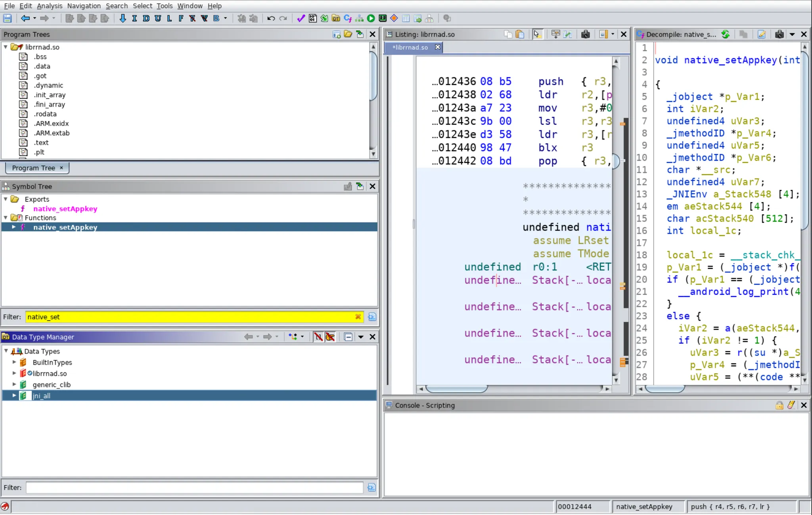This screenshot has height=515, width=812.
Task: Click the Save icon in main toolbar
Action: (7, 18)
